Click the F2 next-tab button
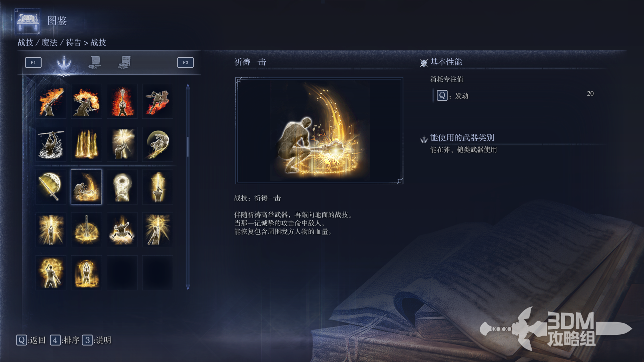 pos(185,62)
